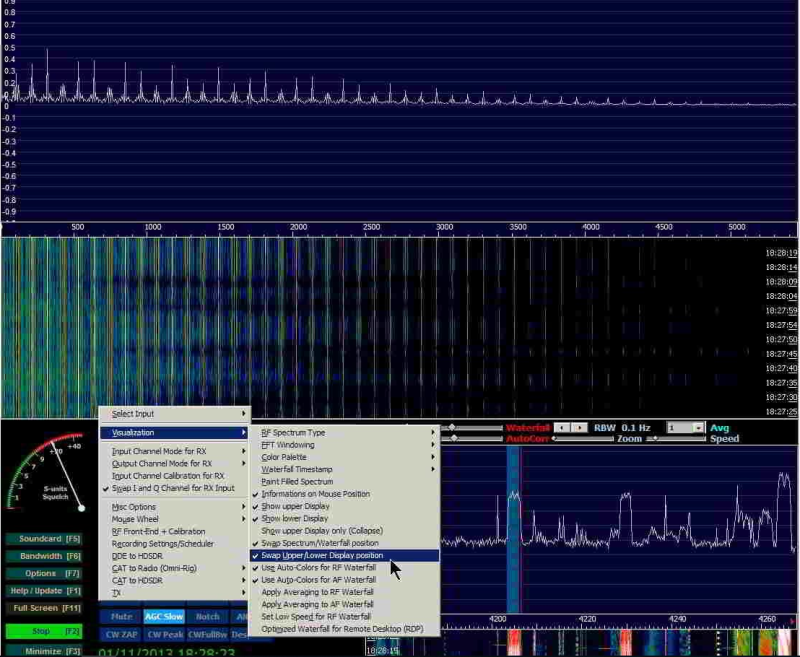Image resolution: width=800 pixels, height=657 pixels.
Task: Click the 3000 Hz mark on upper spectrum scale
Action: pos(445,228)
